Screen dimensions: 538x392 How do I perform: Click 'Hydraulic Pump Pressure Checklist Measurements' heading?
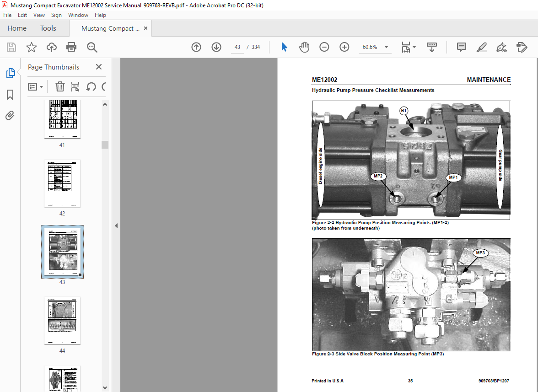373,90
